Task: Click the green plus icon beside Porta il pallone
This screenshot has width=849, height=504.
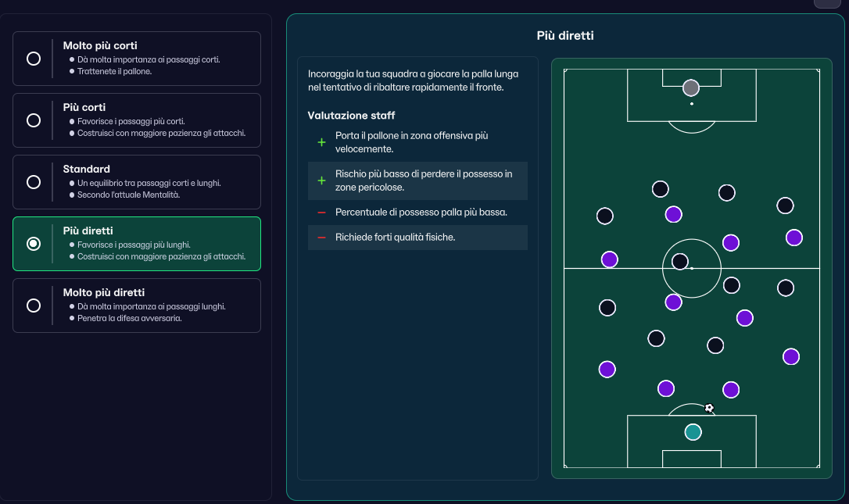Action: (x=321, y=142)
